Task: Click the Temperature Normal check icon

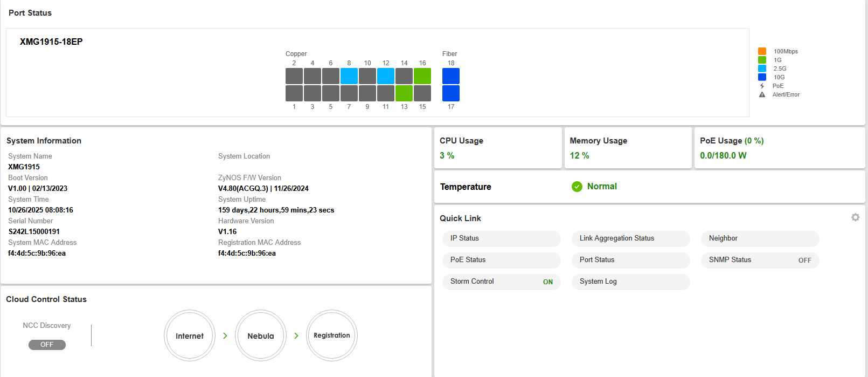Action: 577,187
